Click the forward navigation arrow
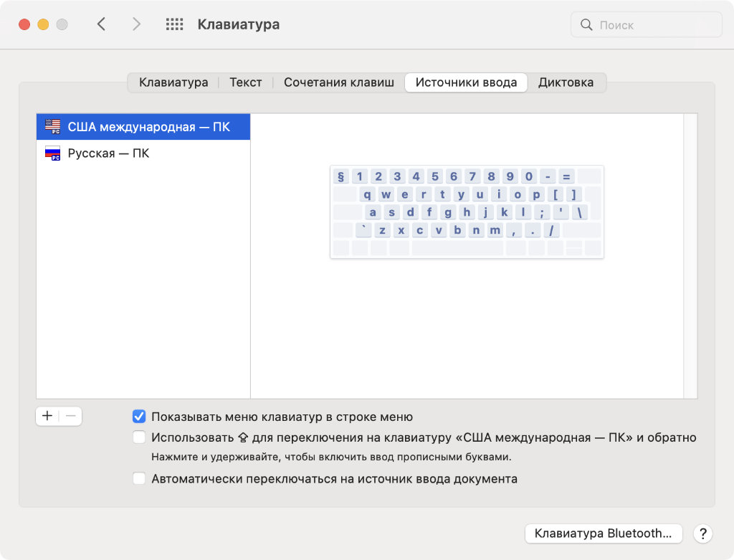The image size is (734, 560). pos(136,24)
